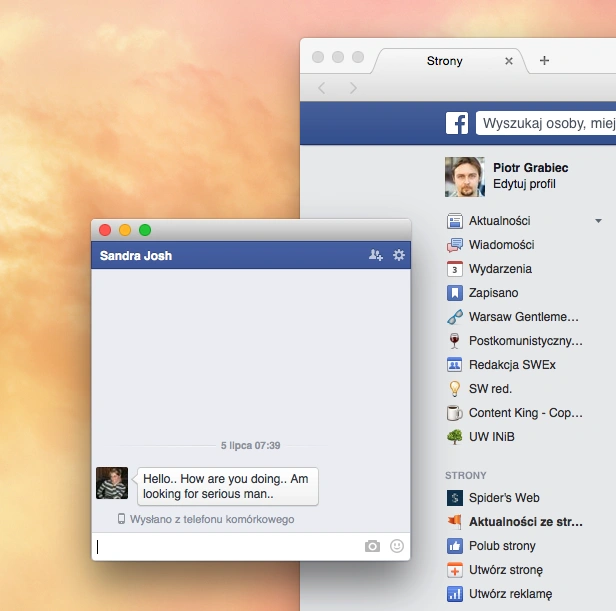This screenshot has height=611, width=616.
Task: Select the Strony browser tab
Action: (x=445, y=61)
